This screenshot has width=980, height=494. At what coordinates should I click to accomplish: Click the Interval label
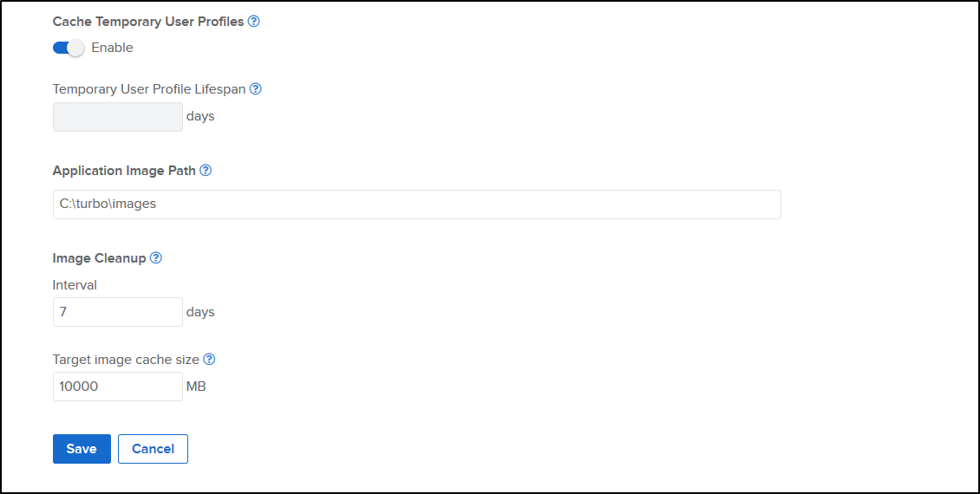75,284
